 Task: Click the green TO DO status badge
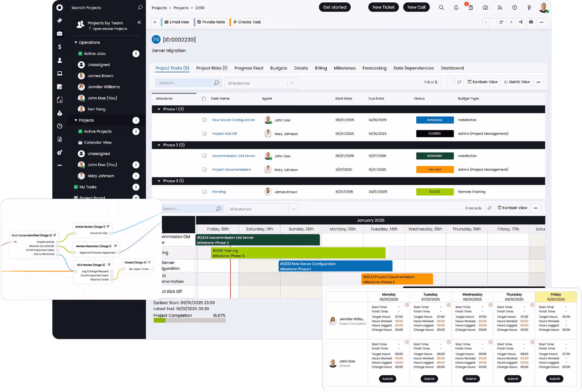pos(435,192)
